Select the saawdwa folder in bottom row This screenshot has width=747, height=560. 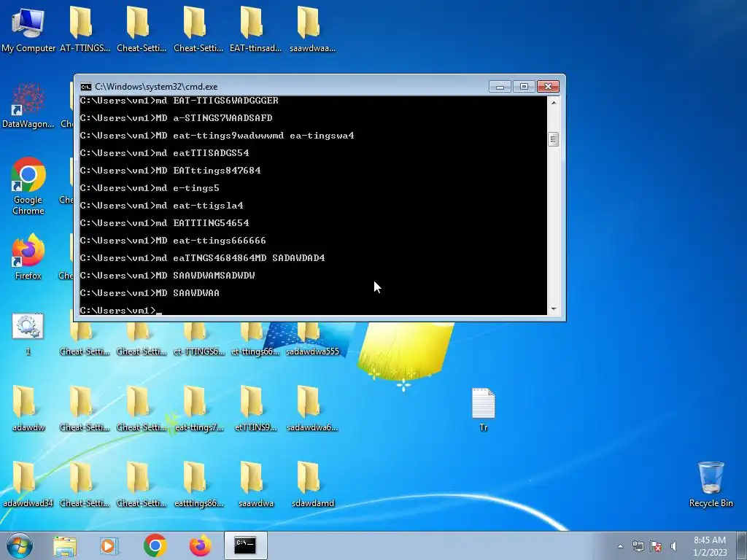255,484
